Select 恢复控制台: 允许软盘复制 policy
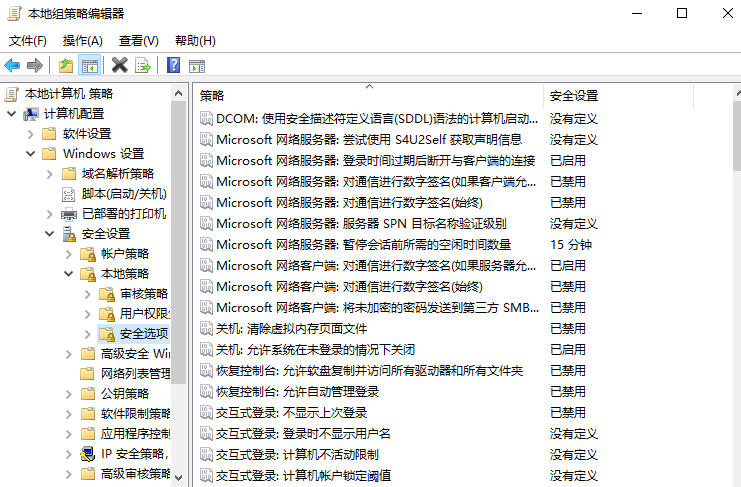The height and width of the screenshot is (487, 741). [x=369, y=370]
